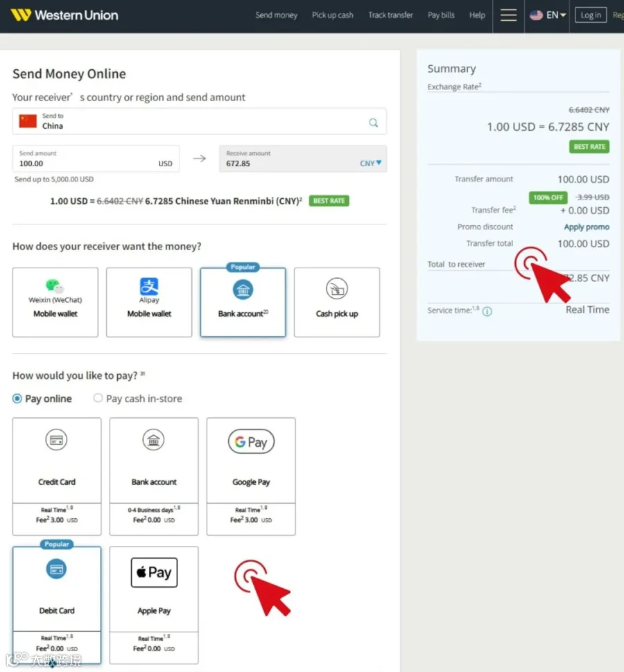Image resolution: width=624 pixels, height=672 pixels.
Task: Choose Alipay Mobile wallet option
Action: tap(149, 302)
